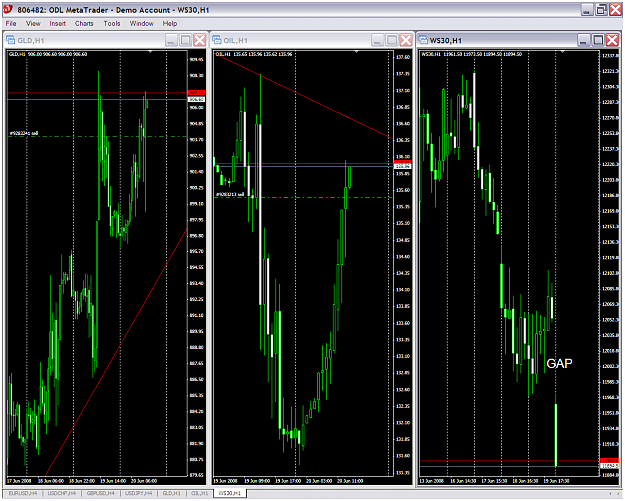This screenshot has height=501, width=625.
Task: Restore down the main MetaTrader window
Action: point(601,10)
